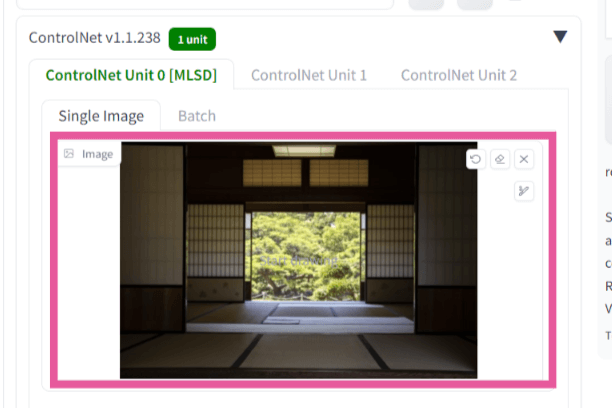Click the green 1 unit badge
The height and width of the screenshot is (408, 612).
[192, 39]
